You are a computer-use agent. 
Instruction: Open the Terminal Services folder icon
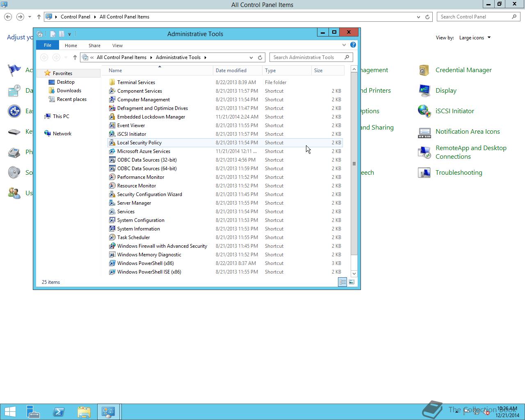click(x=112, y=82)
